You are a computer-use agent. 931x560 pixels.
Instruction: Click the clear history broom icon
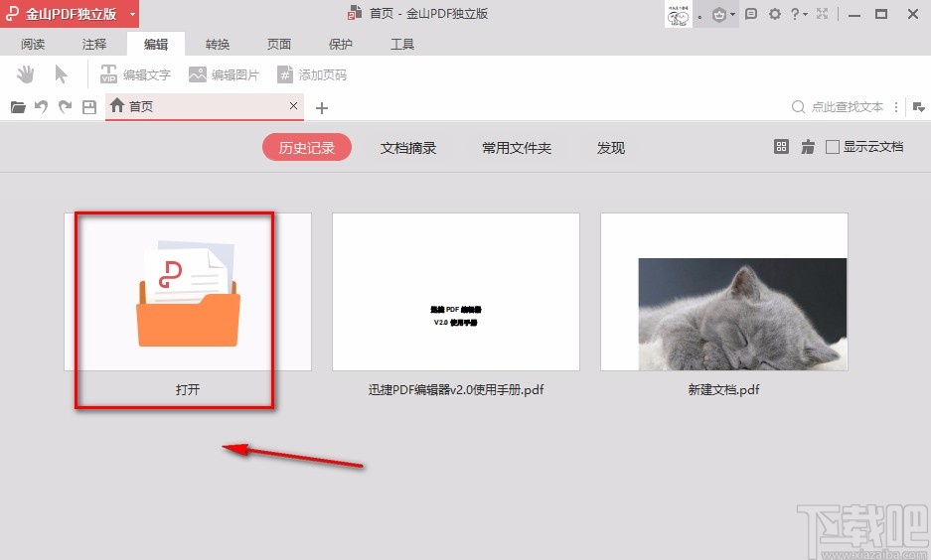tap(808, 147)
